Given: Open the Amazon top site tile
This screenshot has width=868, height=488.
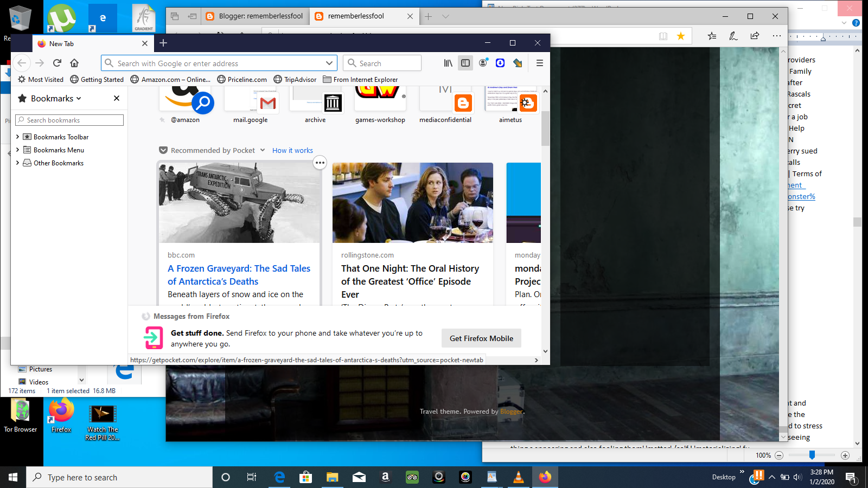Looking at the screenshot, I should (185, 105).
